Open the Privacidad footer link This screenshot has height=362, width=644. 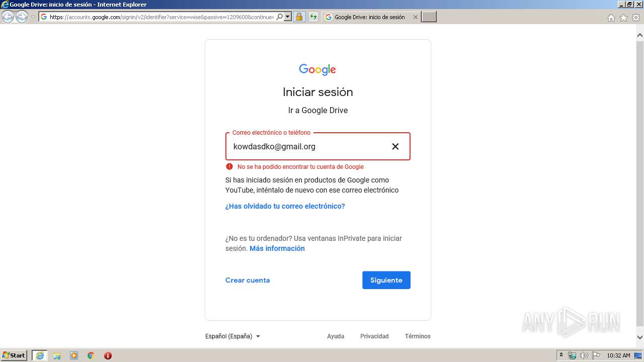[x=374, y=336]
